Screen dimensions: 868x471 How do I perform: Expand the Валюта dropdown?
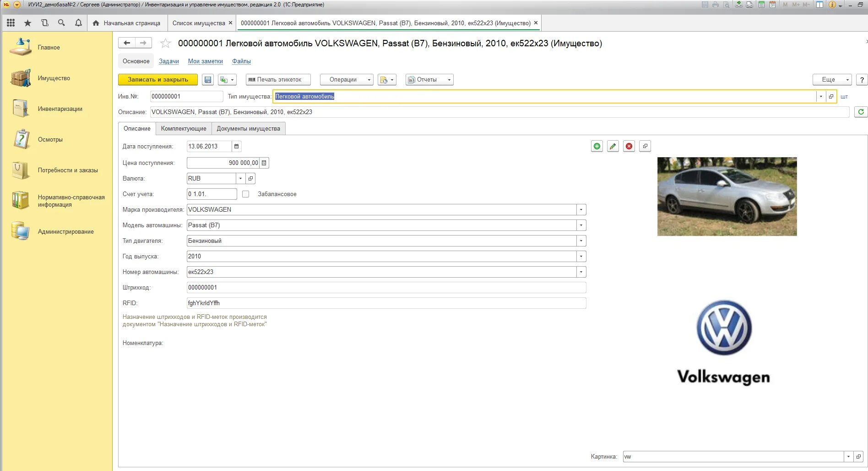pos(240,179)
